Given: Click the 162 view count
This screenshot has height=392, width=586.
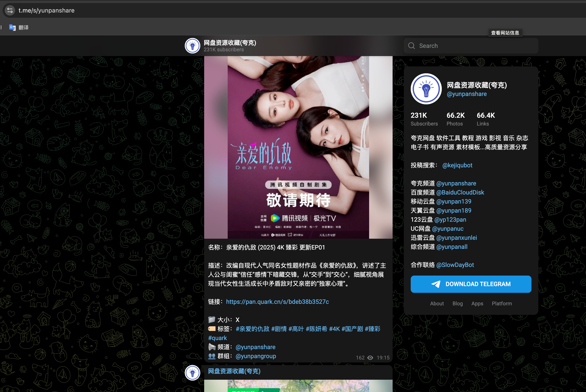Looking at the screenshot, I should click(360, 358).
